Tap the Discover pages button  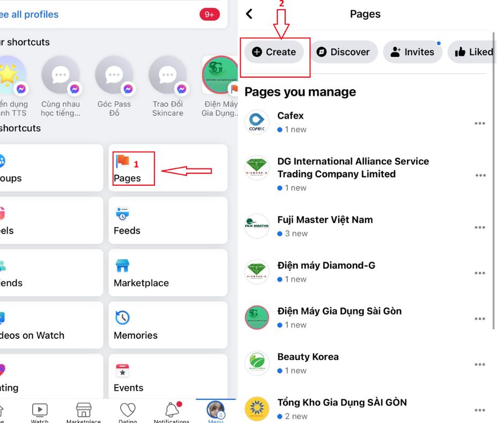point(343,52)
